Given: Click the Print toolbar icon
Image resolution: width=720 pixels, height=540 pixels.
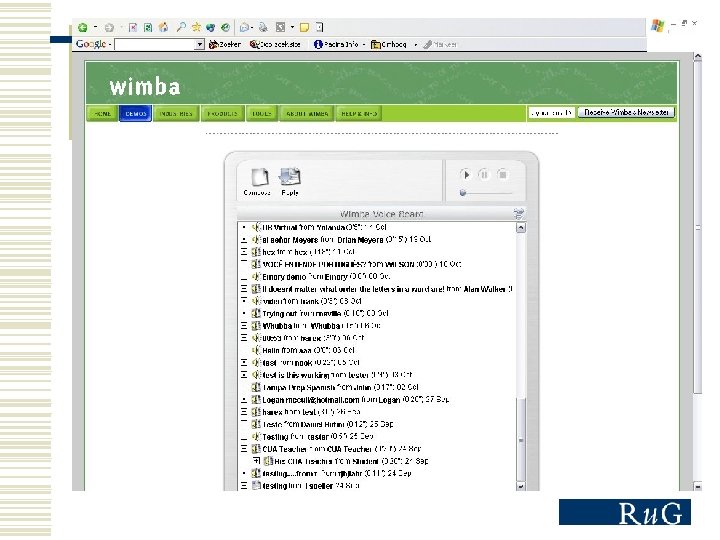Looking at the screenshot, I should pyautogui.click(x=263, y=28).
